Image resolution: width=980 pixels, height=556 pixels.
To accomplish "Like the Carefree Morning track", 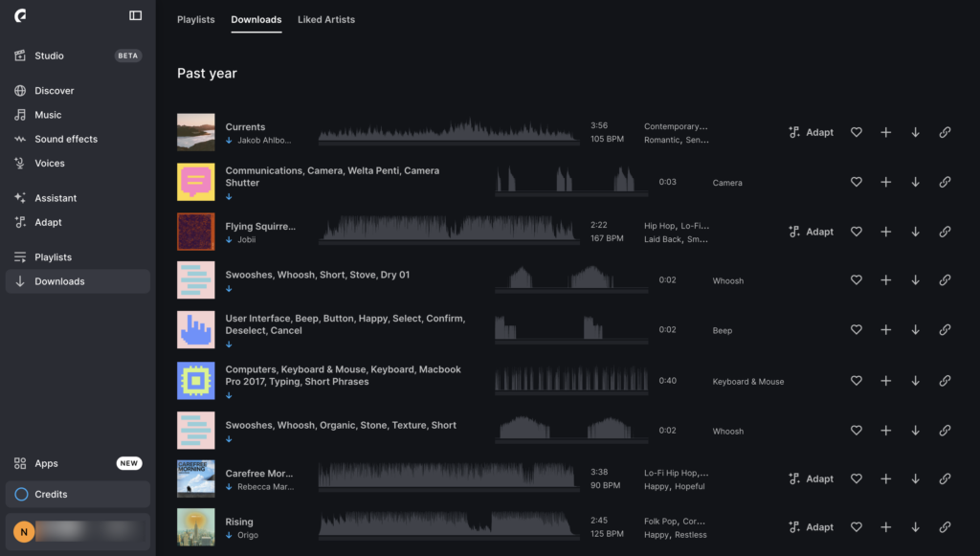I will coord(857,479).
